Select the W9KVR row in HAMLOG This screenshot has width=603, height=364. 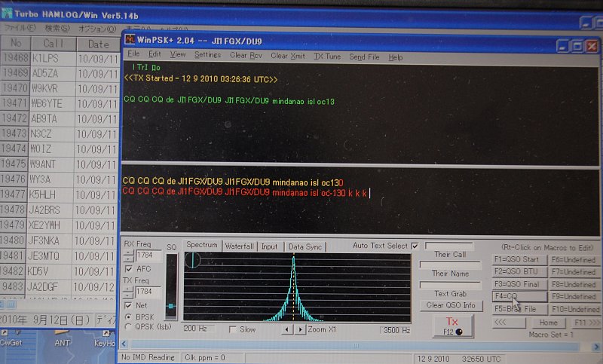60,88
